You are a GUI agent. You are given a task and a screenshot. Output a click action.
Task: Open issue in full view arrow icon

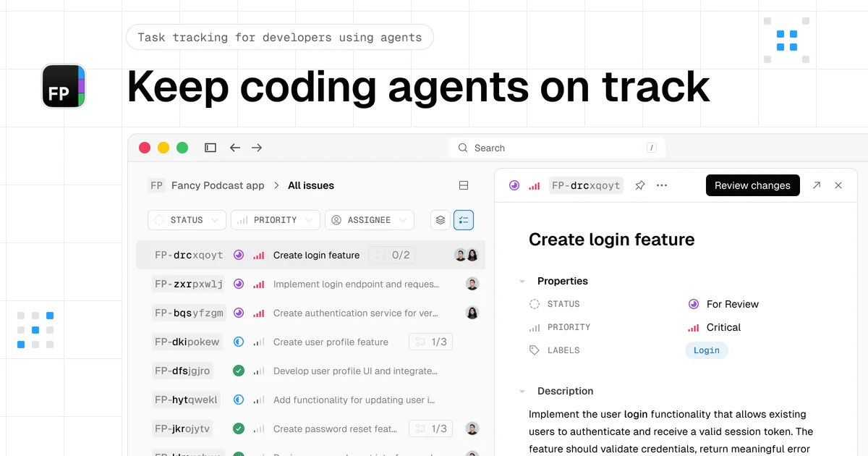pyautogui.click(x=817, y=185)
